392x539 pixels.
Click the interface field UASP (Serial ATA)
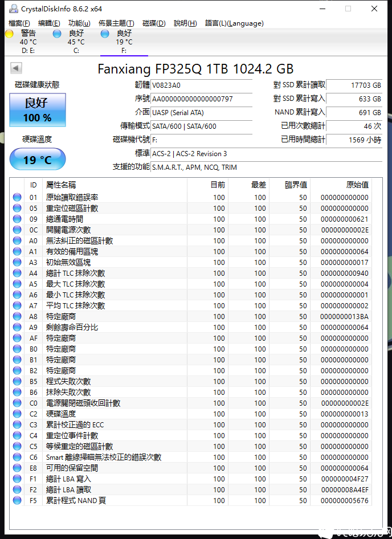202,112
